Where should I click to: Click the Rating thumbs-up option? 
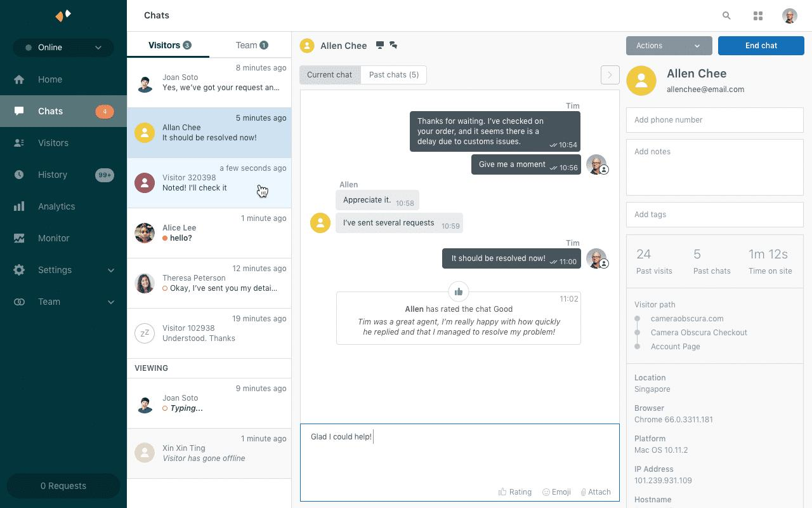coord(514,491)
